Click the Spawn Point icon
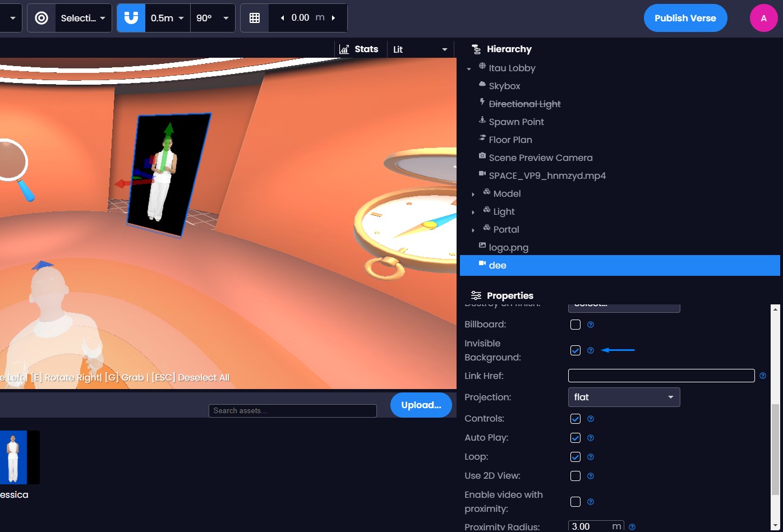This screenshot has width=783, height=532. [x=482, y=121]
